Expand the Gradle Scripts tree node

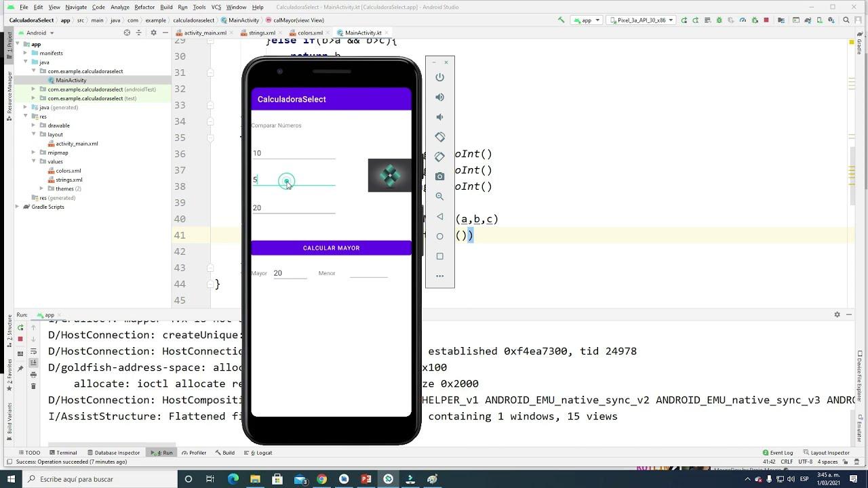point(17,207)
